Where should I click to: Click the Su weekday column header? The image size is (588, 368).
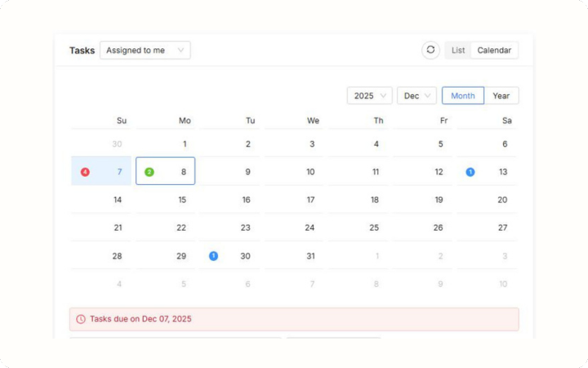(x=122, y=120)
